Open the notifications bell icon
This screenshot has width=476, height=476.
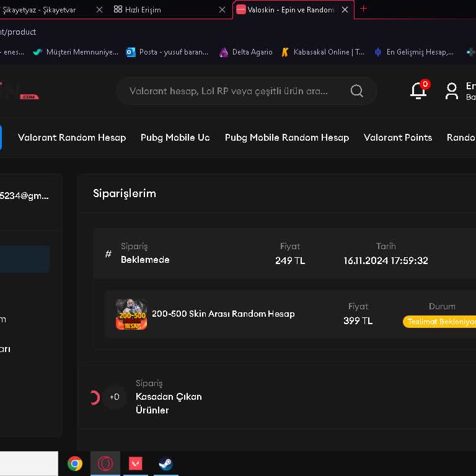[419, 90]
